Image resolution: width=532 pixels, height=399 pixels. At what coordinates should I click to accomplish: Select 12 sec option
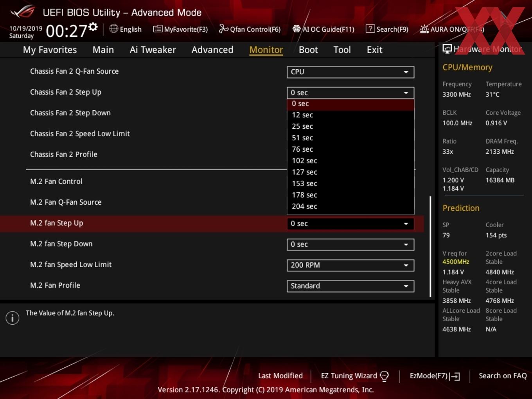(350, 115)
